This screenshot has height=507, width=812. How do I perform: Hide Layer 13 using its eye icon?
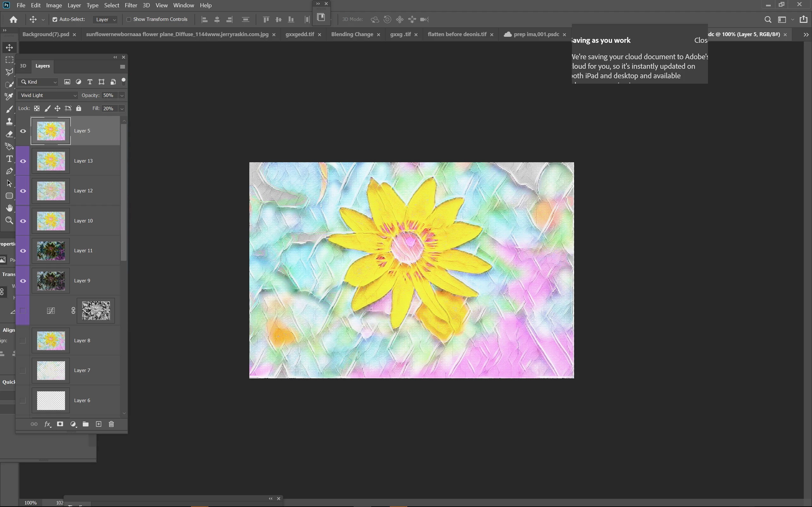23,161
